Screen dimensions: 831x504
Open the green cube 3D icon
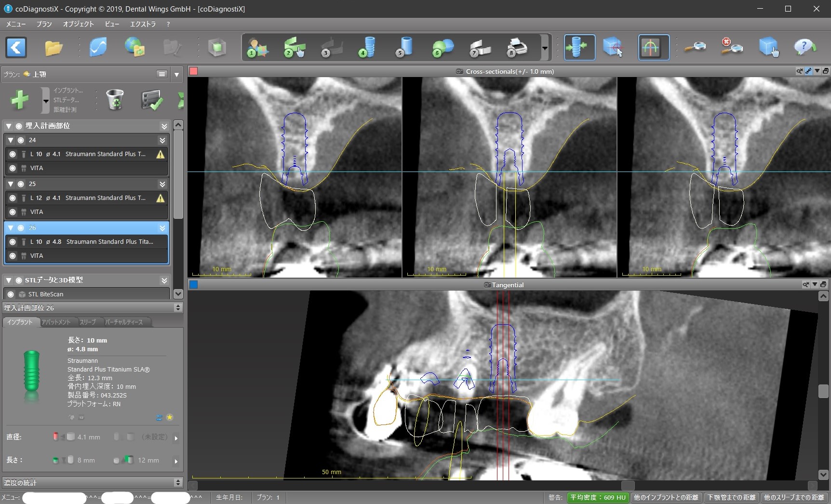(217, 47)
